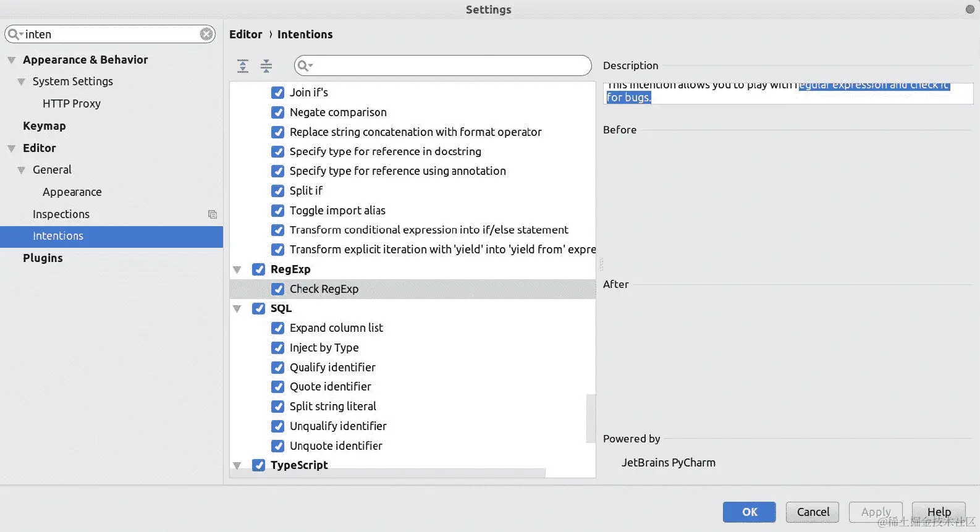Select Plugins in settings sidebar
980x532 pixels.
click(43, 258)
